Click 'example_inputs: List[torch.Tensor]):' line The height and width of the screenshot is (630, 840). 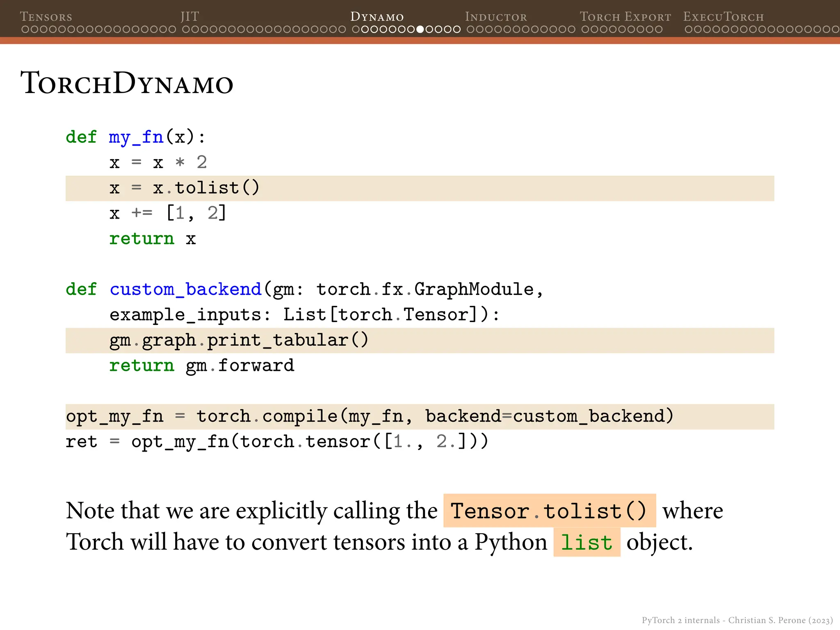pyautogui.click(x=305, y=315)
